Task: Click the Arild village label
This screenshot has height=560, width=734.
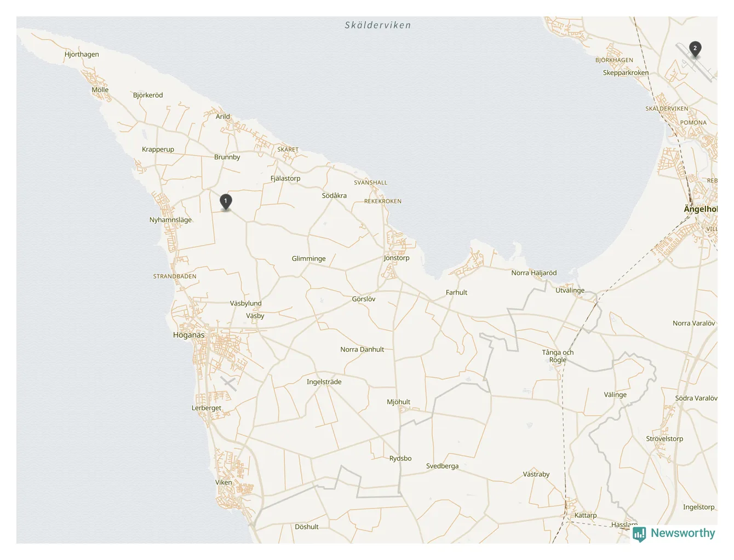Action: [x=223, y=117]
